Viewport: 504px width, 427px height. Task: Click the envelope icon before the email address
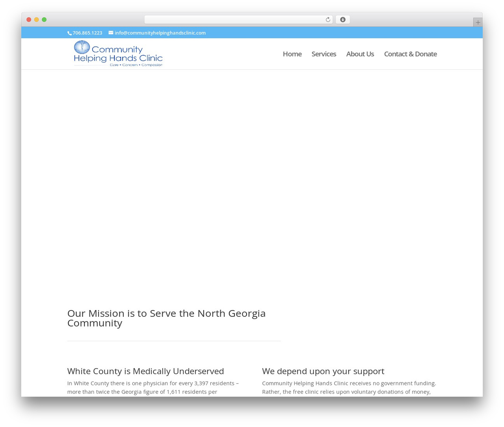(x=111, y=33)
